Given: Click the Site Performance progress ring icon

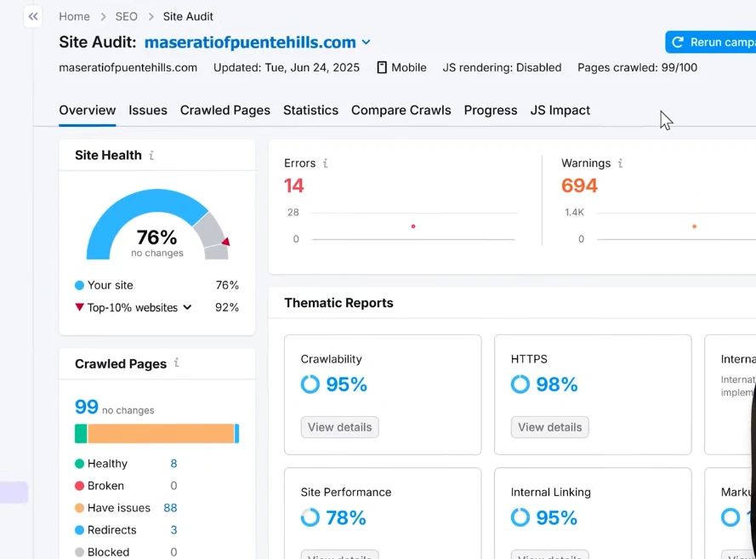Looking at the screenshot, I should pos(310,517).
